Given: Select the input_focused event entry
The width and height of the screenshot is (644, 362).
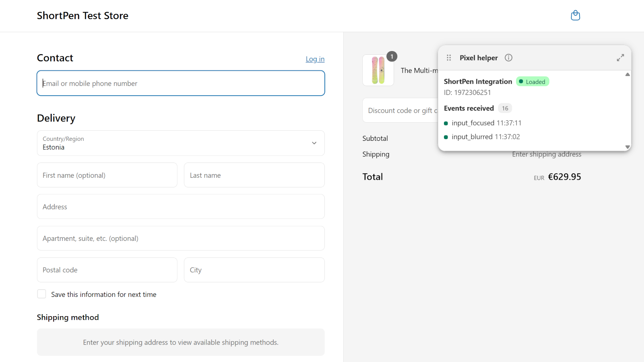Looking at the screenshot, I should [x=486, y=123].
